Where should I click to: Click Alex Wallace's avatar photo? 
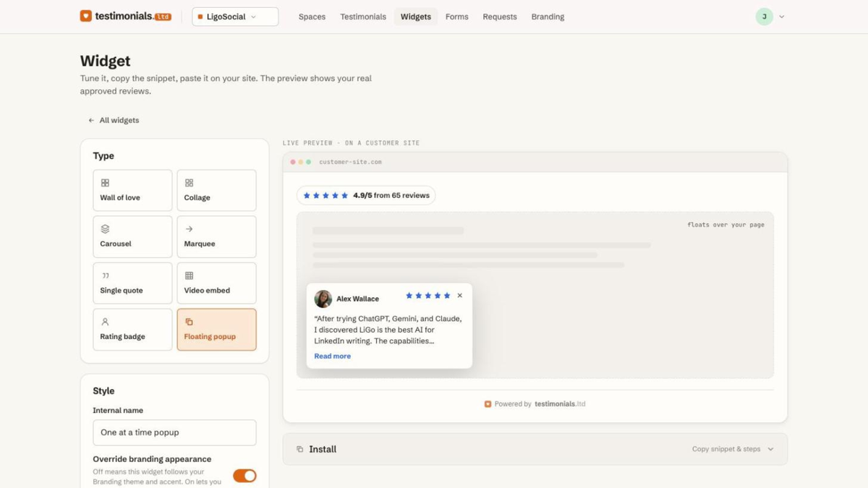323,299
